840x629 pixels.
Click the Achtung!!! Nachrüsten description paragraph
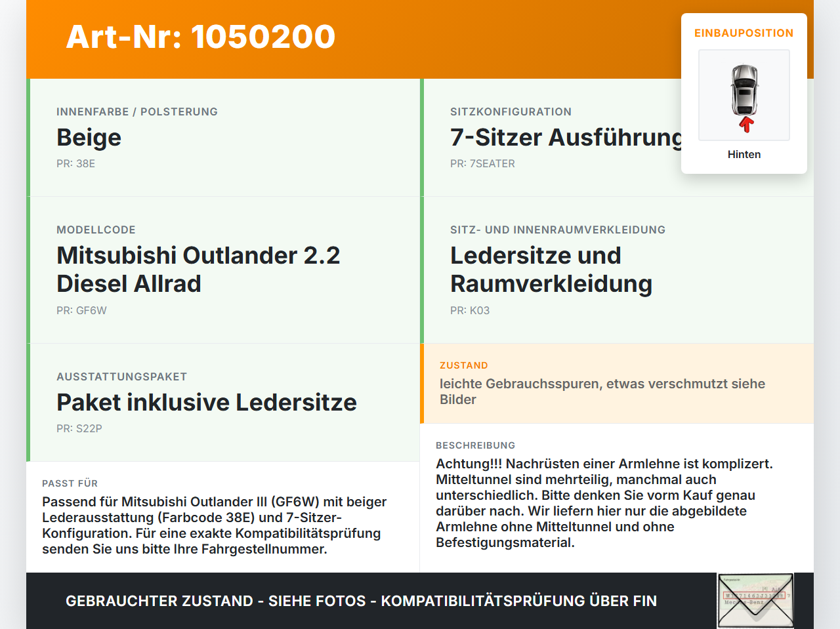[x=604, y=503]
